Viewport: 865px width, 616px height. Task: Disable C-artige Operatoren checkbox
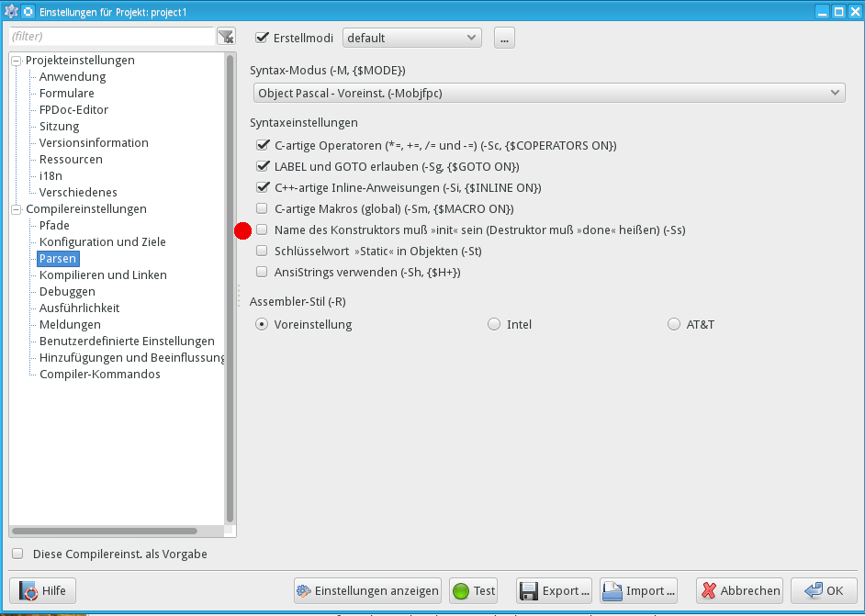[262, 146]
